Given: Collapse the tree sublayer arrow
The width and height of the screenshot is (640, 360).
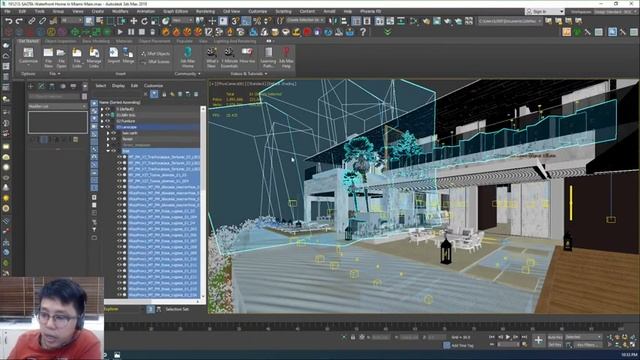Looking at the screenshot, I should click(108, 151).
